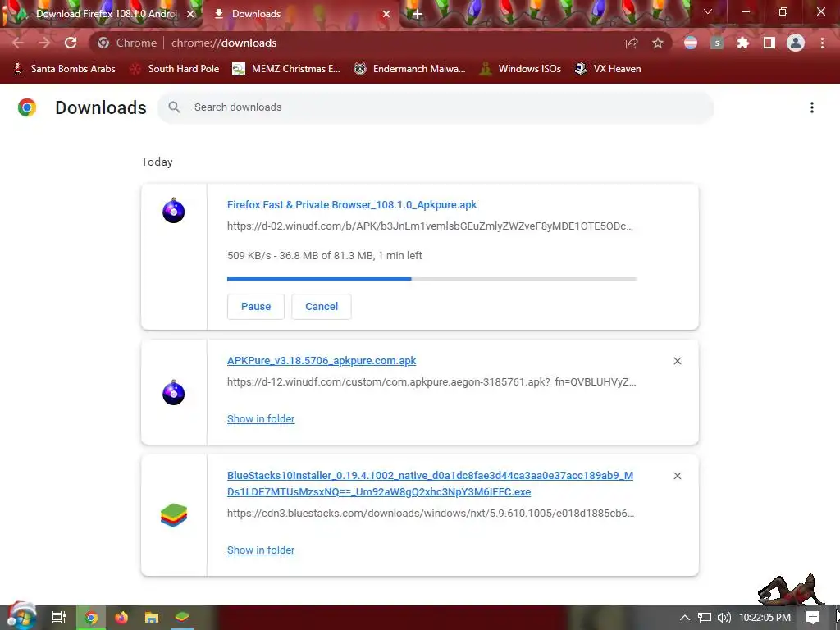The height and width of the screenshot is (630, 840).
Task: Remove the BlueStacks download from list
Action: click(x=677, y=476)
